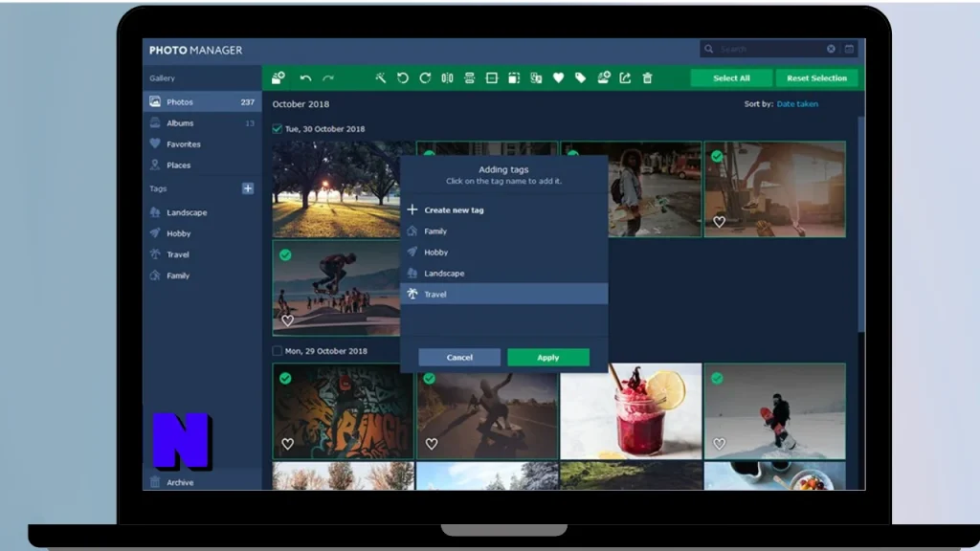The width and height of the screenshot is (980, 551).
Task: Select Family tag in Adding tags dialog
Action: point(503,231)
